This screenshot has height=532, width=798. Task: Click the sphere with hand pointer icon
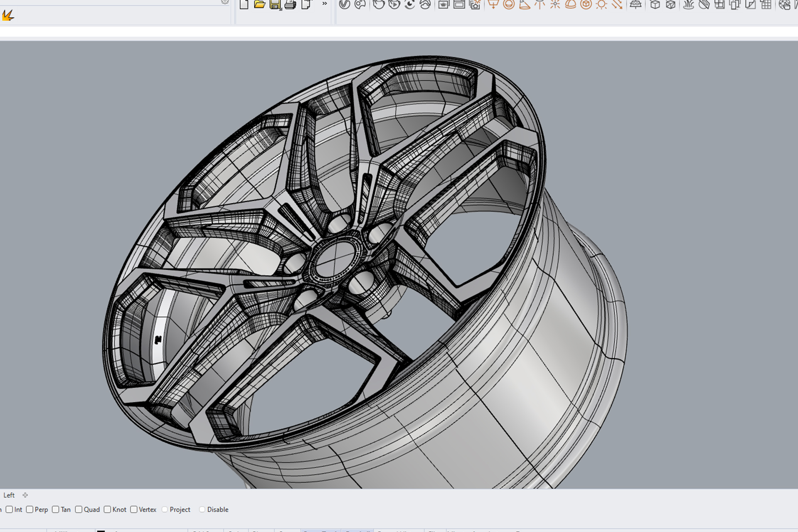pyautogui.click(x=785, y=4)
